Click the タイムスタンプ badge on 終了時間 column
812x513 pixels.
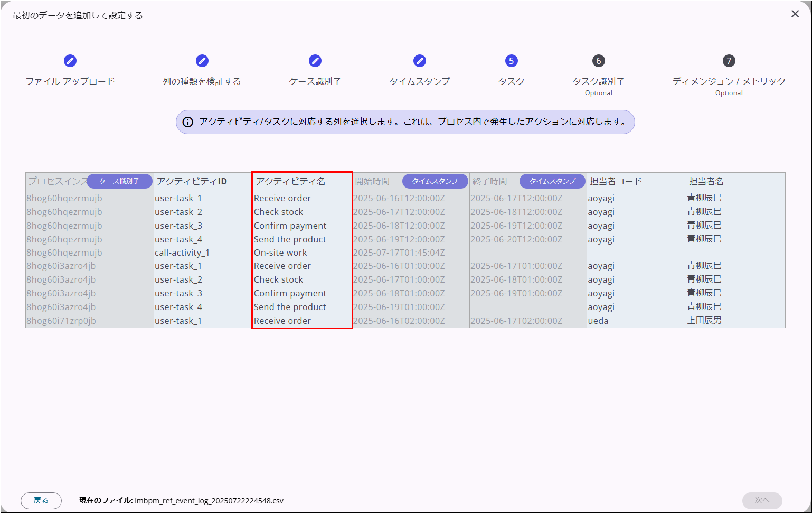(x=552, y=181)
